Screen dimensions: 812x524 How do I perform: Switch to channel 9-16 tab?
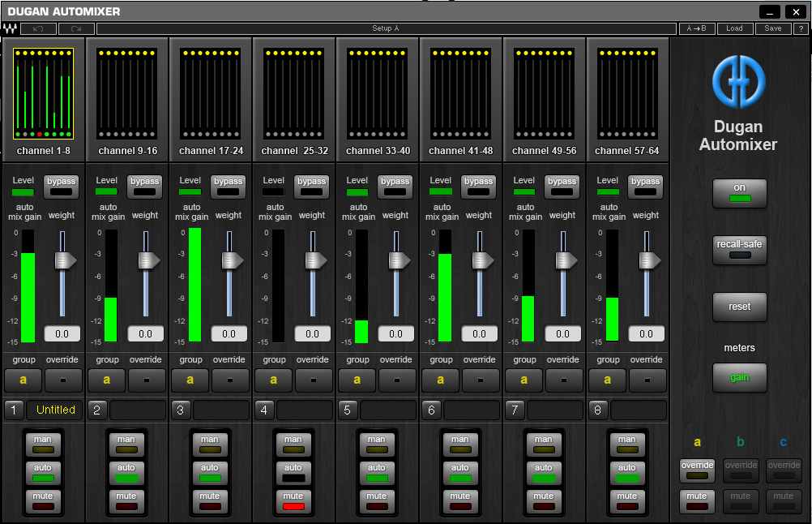pyautogui.click(x=127, y=94)
